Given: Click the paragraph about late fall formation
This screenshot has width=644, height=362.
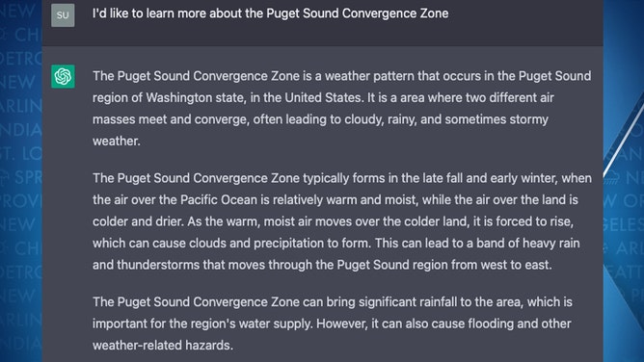Looking at the screenshot, I should pyautogui.click(x=342, y=221).
